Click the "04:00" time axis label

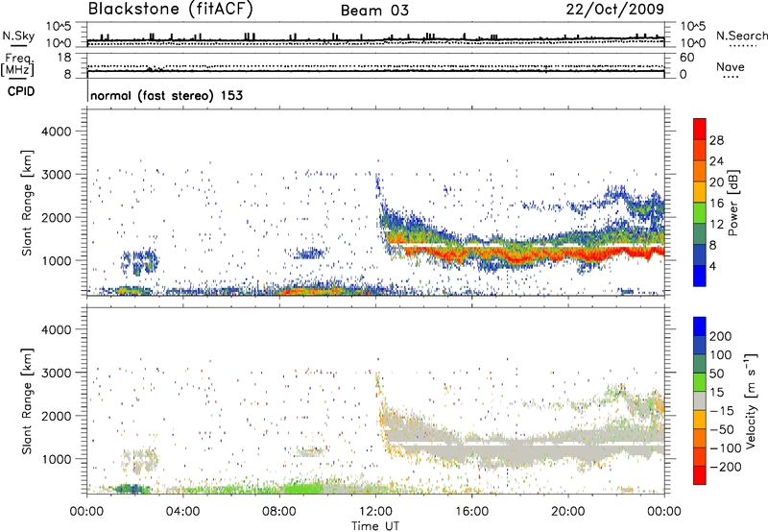183,512
